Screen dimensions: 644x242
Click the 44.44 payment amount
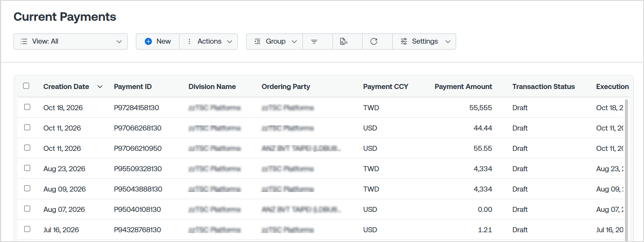point(483,128)
